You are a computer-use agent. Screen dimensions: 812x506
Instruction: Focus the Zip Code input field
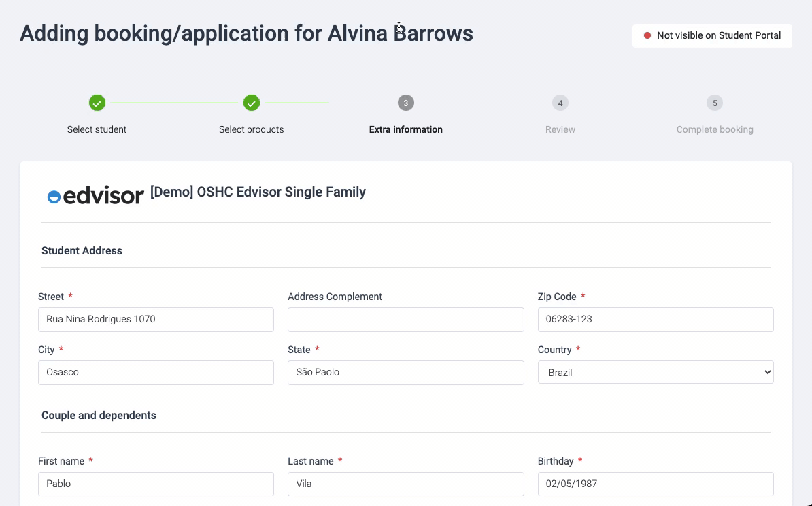656,320
